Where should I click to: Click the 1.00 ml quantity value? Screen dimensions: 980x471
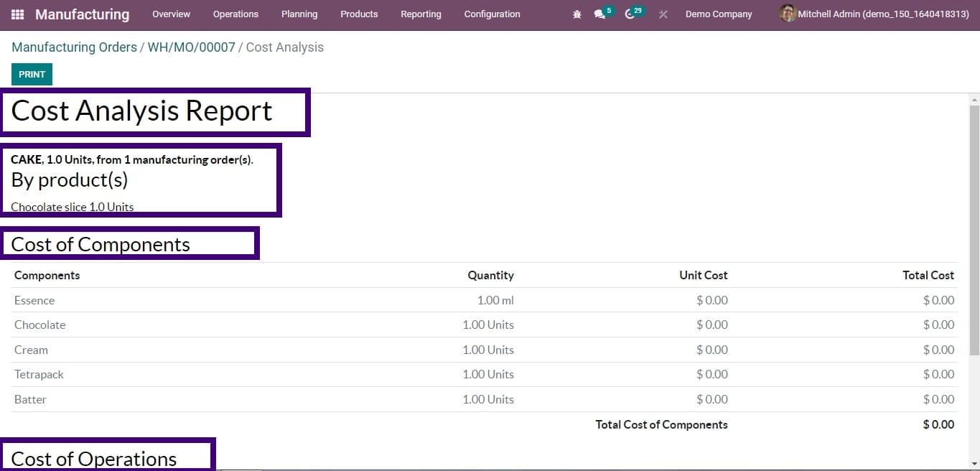pos(495,300)
